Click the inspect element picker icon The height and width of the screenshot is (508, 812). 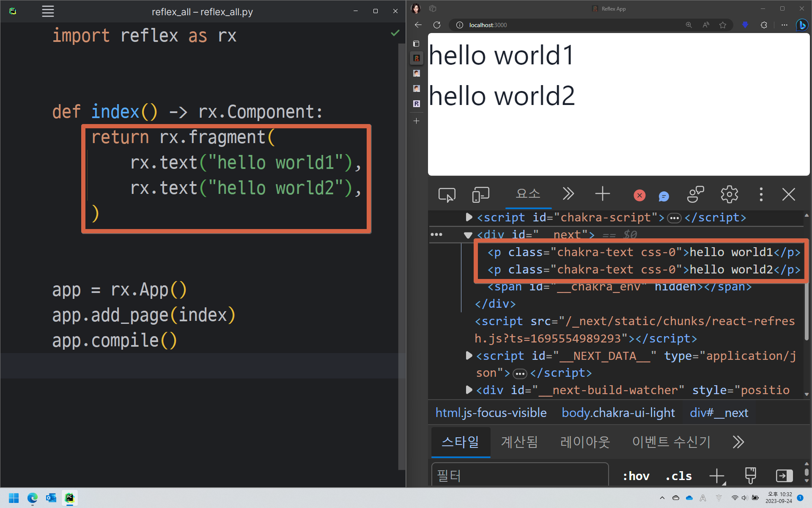tap(447, 195)
